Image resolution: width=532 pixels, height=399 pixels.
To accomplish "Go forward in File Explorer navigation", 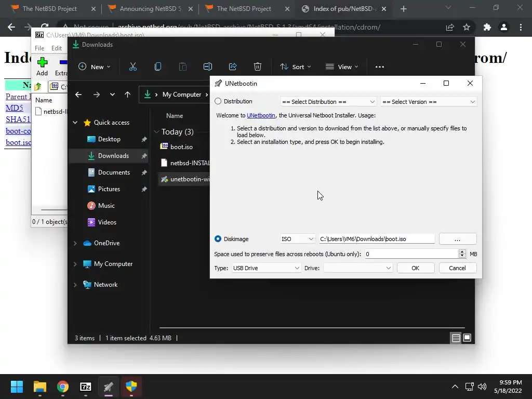I will 96,95.
